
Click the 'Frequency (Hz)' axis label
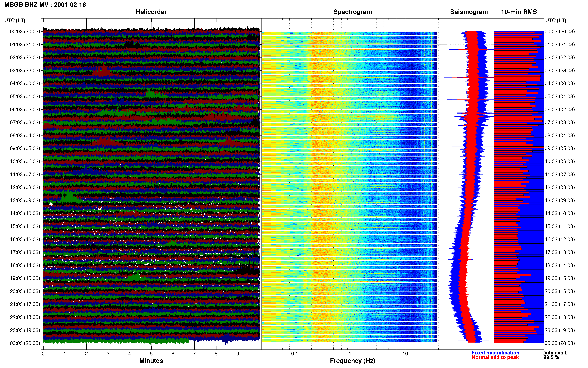point(352,361)
